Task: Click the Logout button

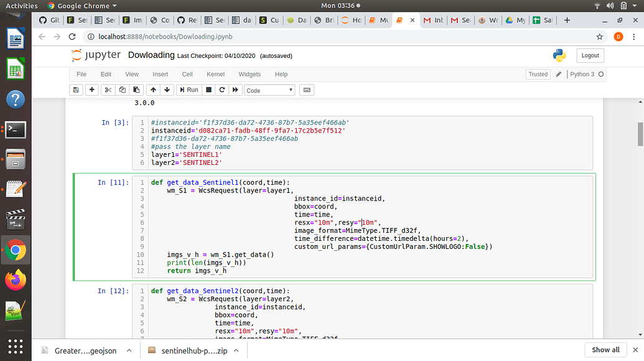Action: point(590,55)
